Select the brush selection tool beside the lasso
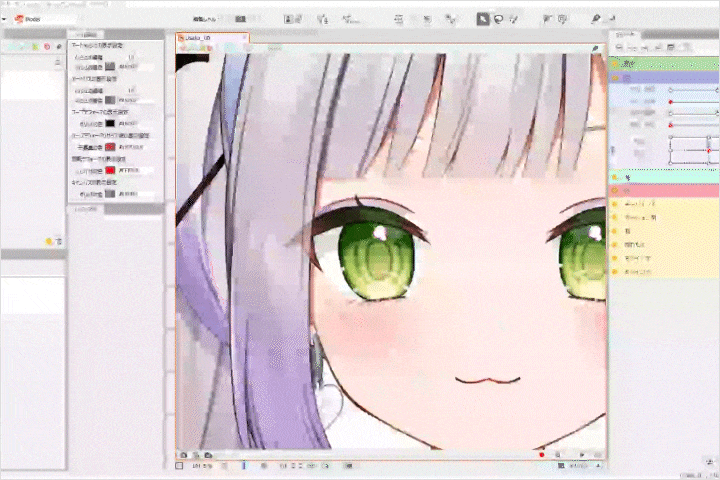The height and width of the screenshot is (480, 720). pyautogui.click(x=514, y=19)
